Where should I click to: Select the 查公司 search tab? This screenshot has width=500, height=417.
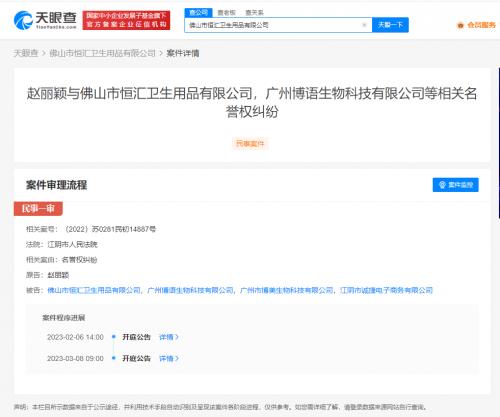coord(198,13)
